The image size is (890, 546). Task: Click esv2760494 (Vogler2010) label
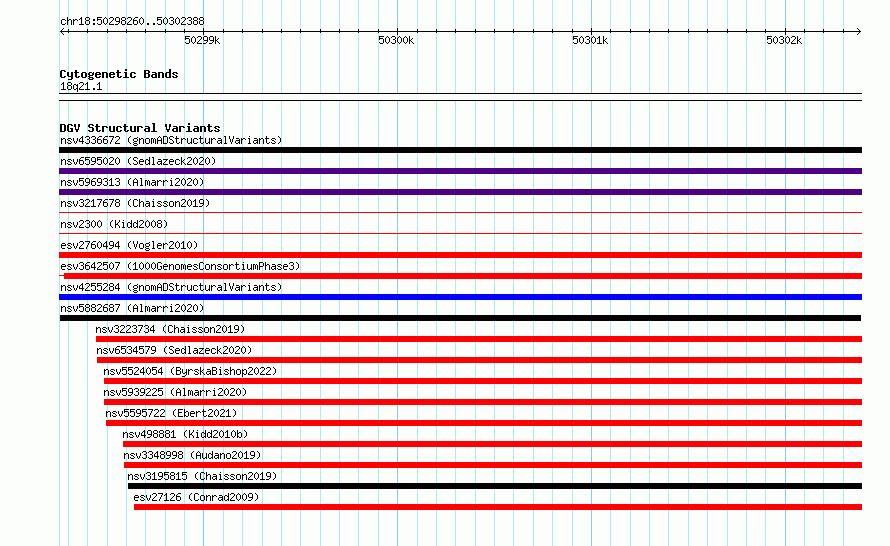point(129,245)
